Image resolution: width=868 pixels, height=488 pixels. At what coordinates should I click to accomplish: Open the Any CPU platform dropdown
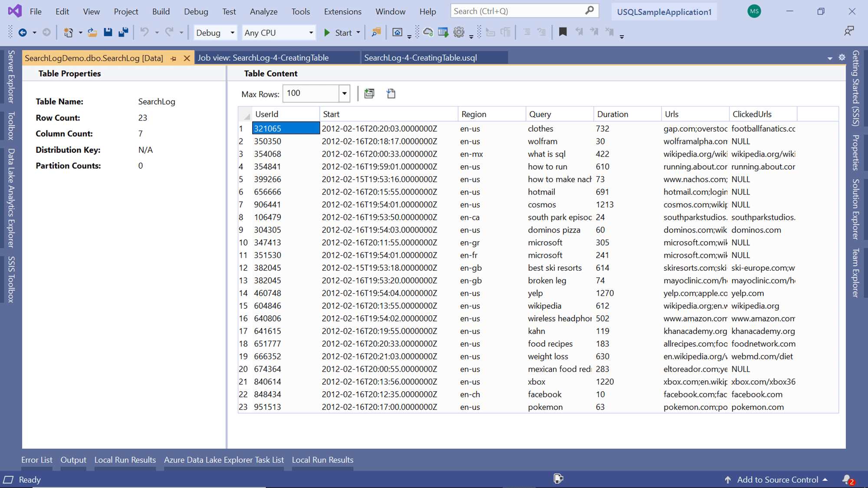pyautogui.click(x=311, y=33)
